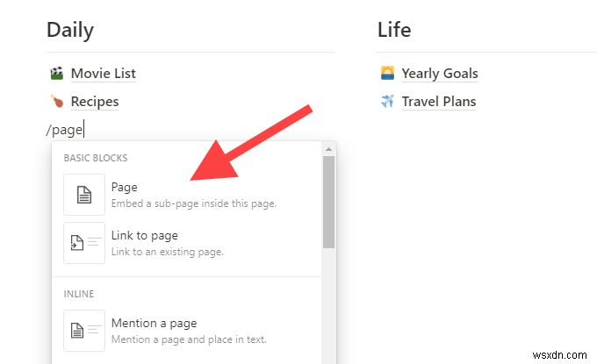Screen dimensions: 597x364
Task: Click the Movie List clapperboard icon
Action: pos(57,74)
